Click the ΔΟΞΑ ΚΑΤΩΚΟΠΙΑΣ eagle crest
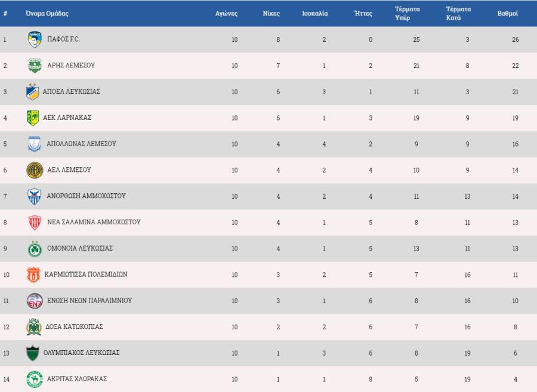This screenshot has width=537, height=392. pyautogui.click(x=34, y=327)
